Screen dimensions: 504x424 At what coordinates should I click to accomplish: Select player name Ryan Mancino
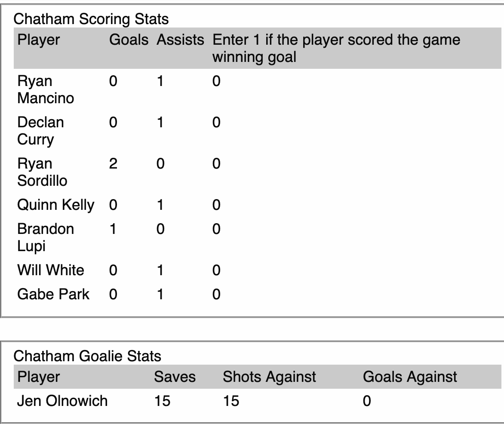coord(46,89)
